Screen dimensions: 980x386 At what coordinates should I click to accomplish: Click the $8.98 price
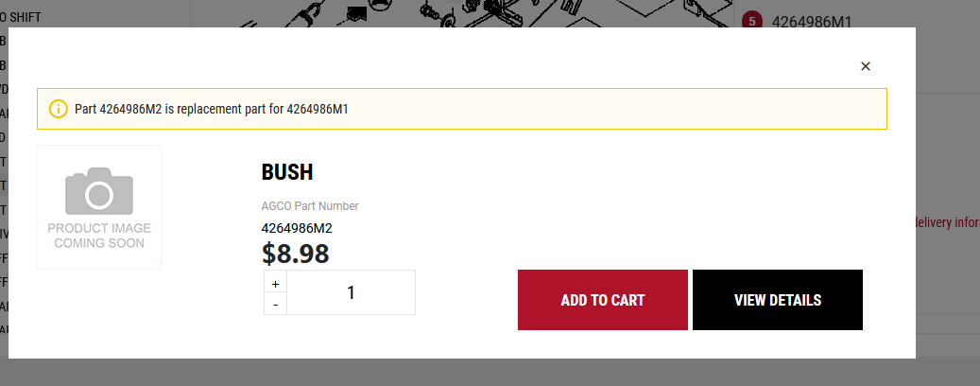click(x=295, y=254)
